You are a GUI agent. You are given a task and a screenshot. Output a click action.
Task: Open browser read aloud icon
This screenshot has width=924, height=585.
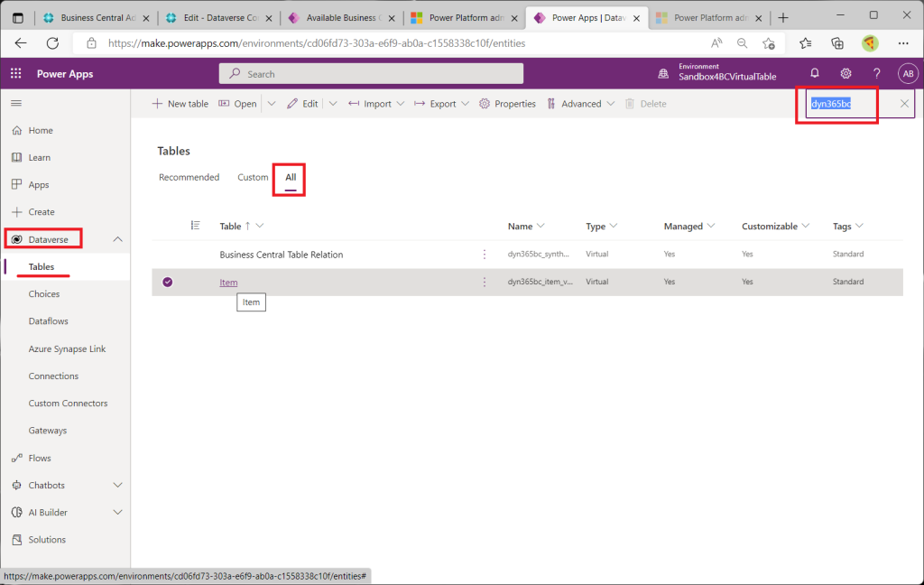[716, 43]
